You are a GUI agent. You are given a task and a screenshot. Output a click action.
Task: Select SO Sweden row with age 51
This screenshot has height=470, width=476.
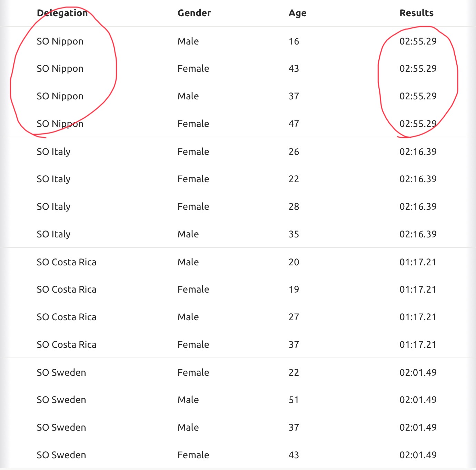tap(238, 400)
